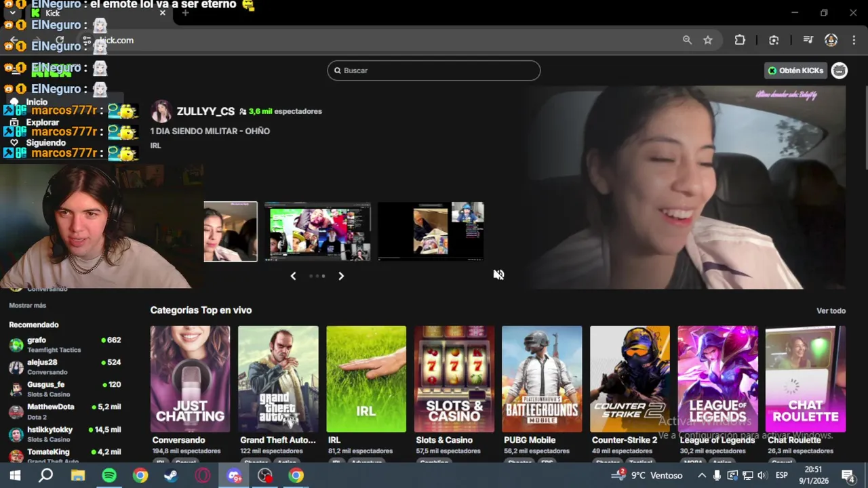
Task: Open the ZULLYY_CS channel name
Action: (205, 111)
